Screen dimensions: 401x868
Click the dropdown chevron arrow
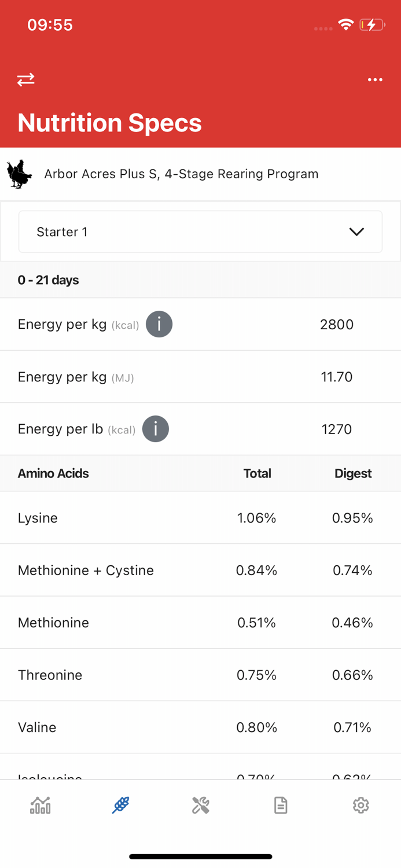356,232
